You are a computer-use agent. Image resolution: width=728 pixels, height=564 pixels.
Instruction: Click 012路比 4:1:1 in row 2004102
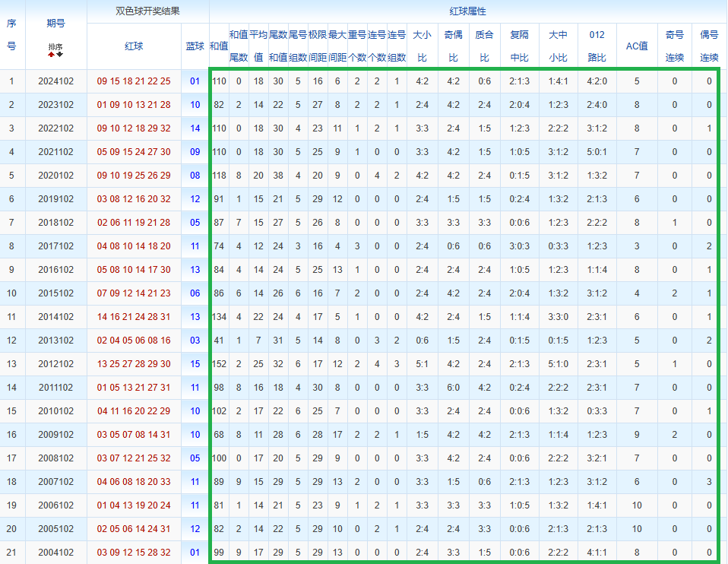pos(597,553)
